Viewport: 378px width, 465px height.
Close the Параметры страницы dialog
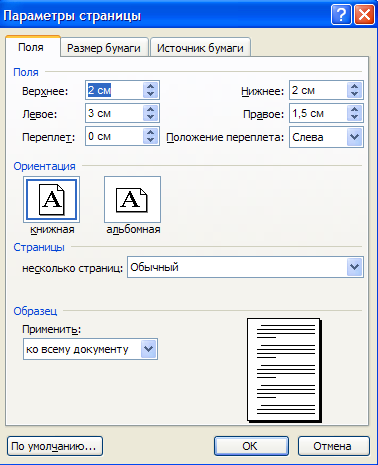pos(364,15)
